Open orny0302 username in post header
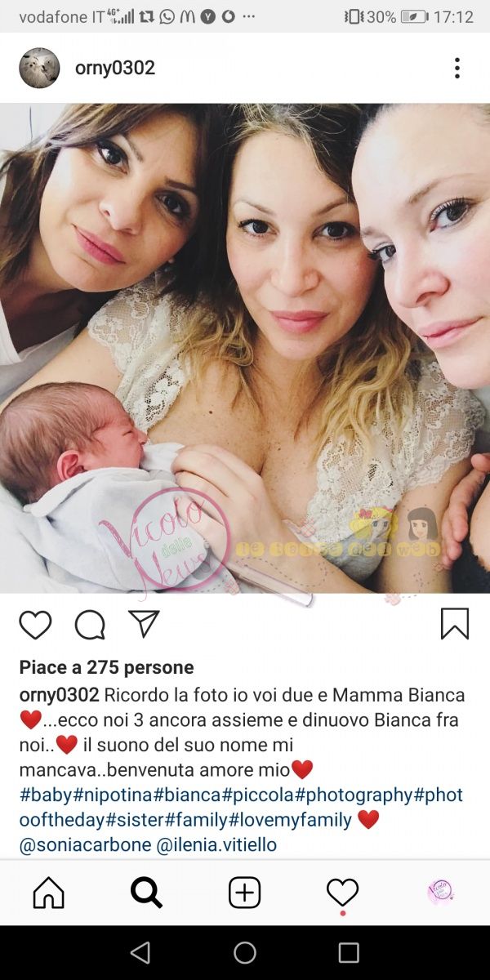 coord(115,68)
